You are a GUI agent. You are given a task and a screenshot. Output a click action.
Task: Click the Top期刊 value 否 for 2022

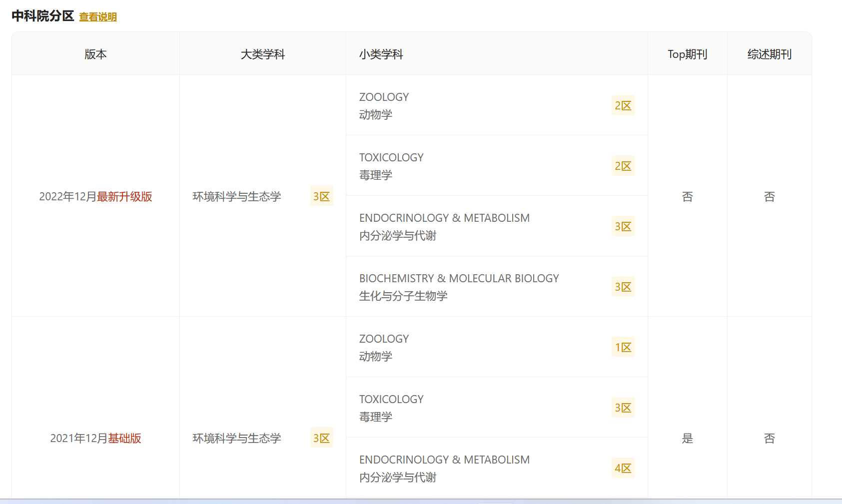pos(688,196)
